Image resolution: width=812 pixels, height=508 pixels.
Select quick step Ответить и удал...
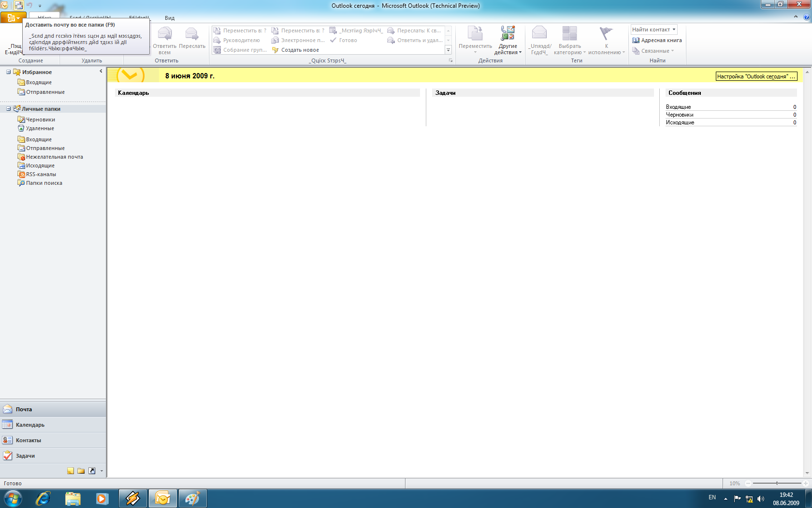pos(415,40)
